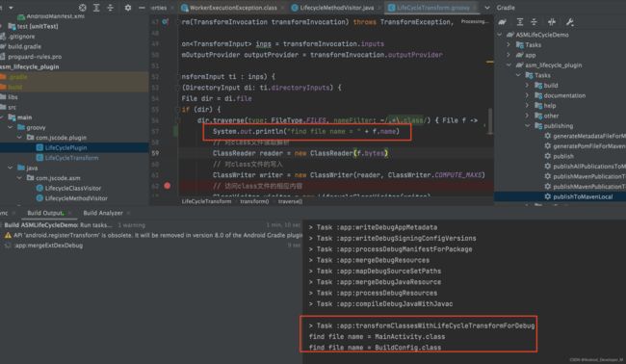Click Expand All in Gradle panel toolbar
This screenshot has width=626, height=364.
tap(520, 22)
